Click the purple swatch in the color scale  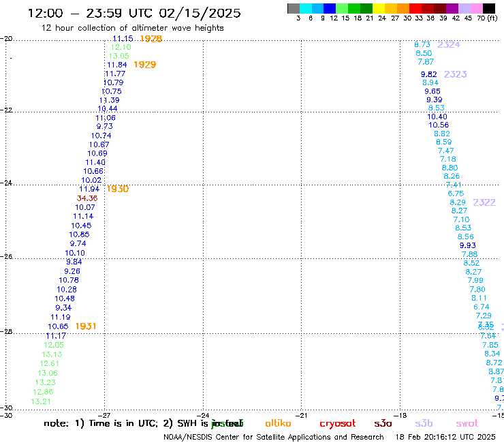(x=452, y=9)
